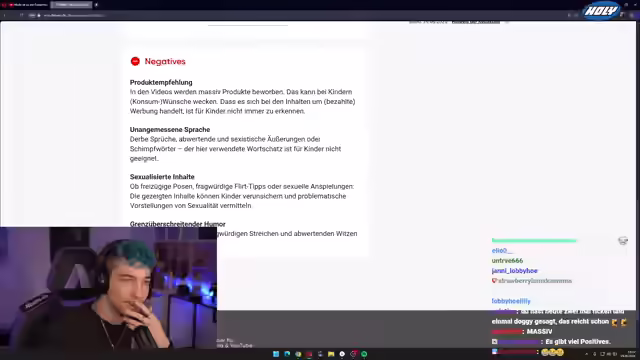This screenshot has height=360, width=640.
Task: Open the green Spotify taskbar icon
Action: [x=364, y=354]
